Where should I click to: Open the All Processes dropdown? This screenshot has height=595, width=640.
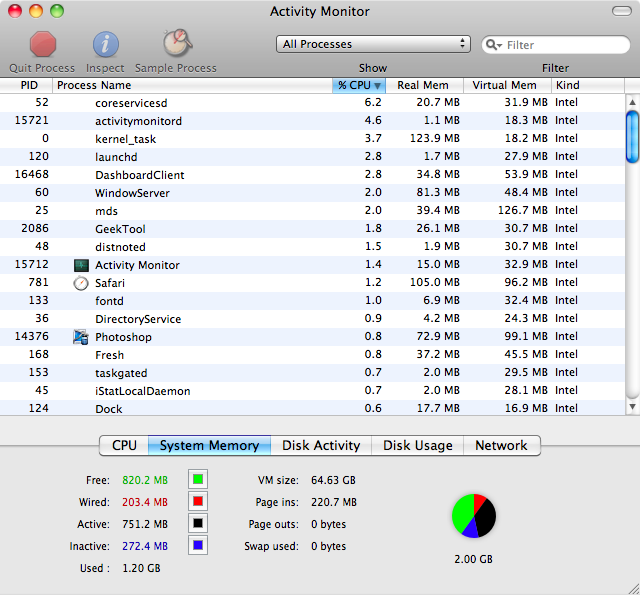373,44
